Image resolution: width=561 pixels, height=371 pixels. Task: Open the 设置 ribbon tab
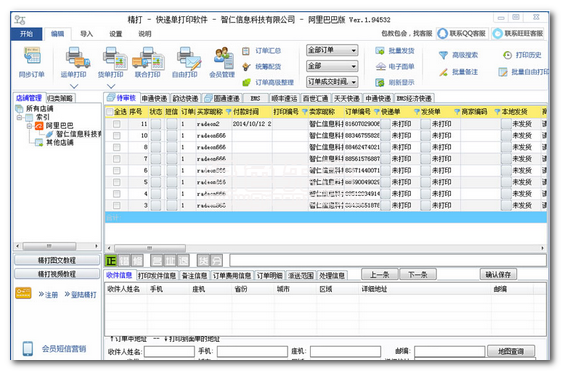coord(116,34)
